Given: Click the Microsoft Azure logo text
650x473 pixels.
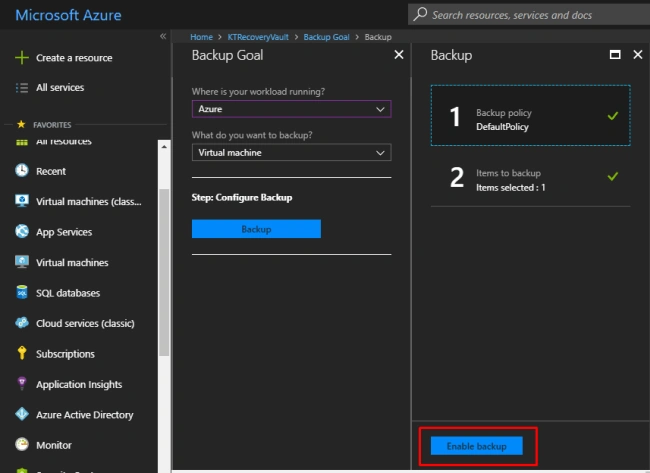Looking at the screenshot, I should 68,15.
